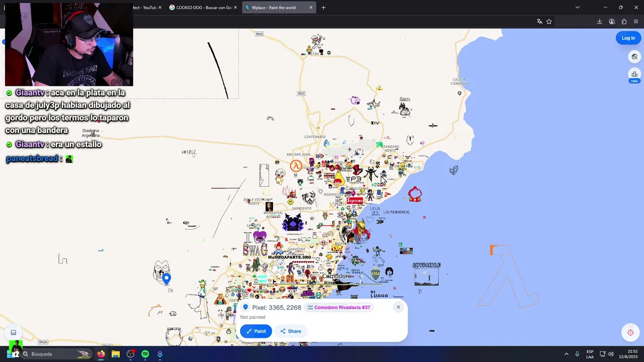
Task: Open Spotify from the taskbar
Action: [x=145, y=354]
